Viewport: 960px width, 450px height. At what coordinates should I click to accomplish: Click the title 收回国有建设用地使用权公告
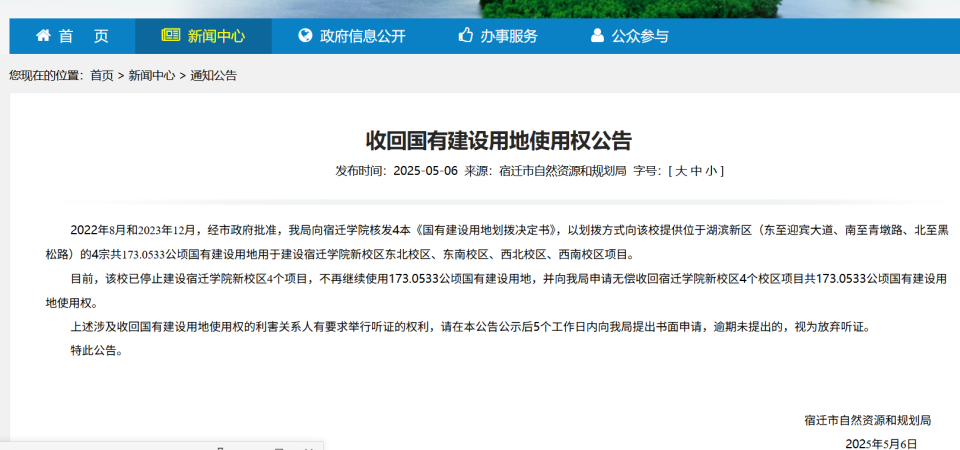click(498, 141)
